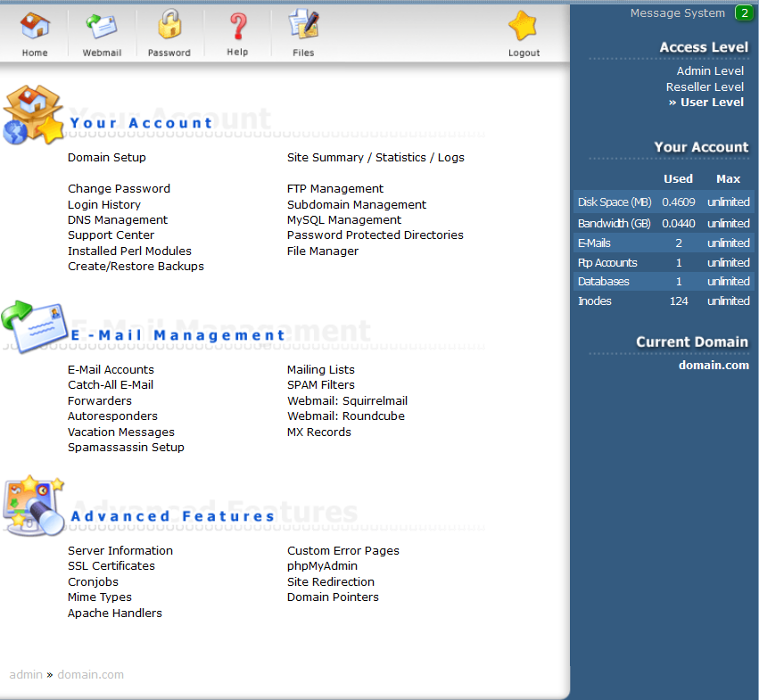Viewport: 759px width, 700px height.
Task: Open the Webmail envelope icon
Action: pos(102,26)
